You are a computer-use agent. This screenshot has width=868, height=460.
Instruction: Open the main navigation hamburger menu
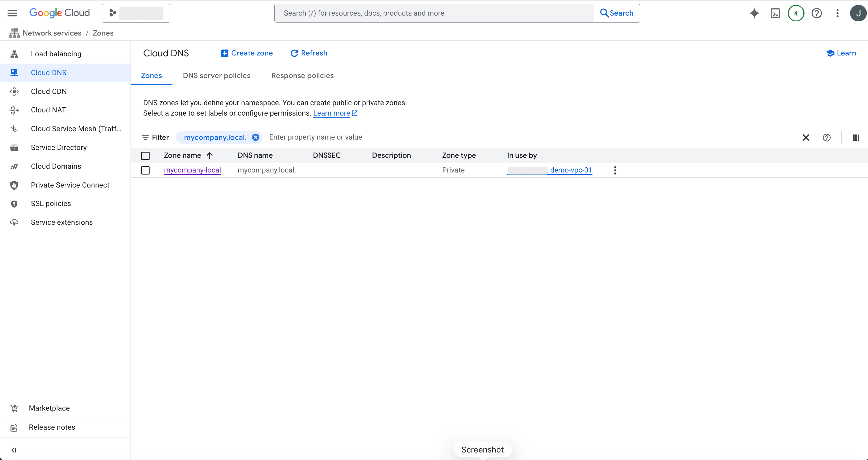tap(12, 13)
